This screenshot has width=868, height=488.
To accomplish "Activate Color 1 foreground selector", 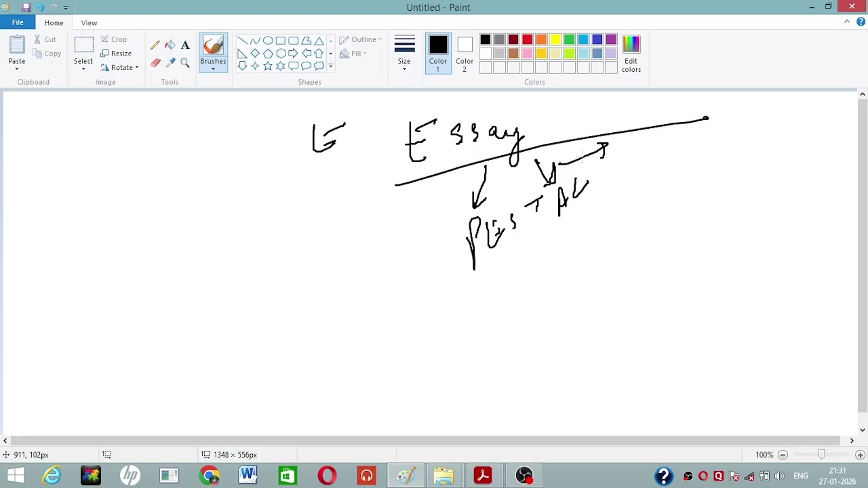I will (x=438, y=54).
